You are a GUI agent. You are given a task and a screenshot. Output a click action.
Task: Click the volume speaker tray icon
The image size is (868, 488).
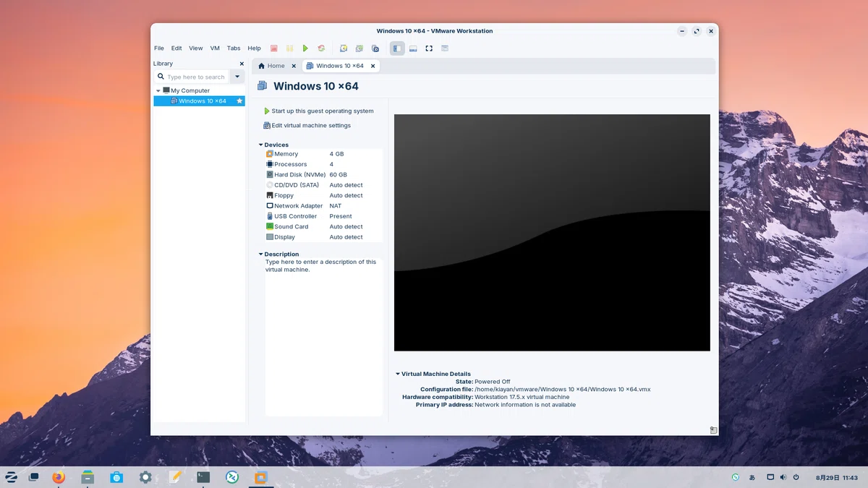pos(783,477)
